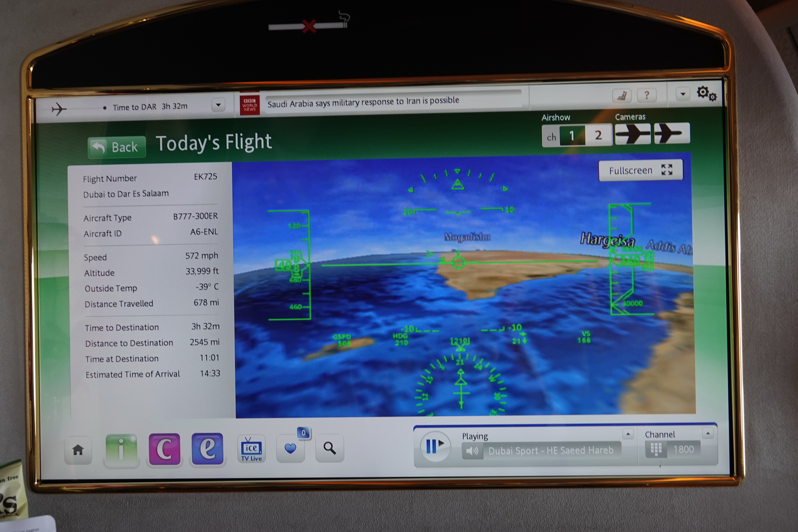Open the BBC World News icon
798x532 pixels.
pos(250,106)
